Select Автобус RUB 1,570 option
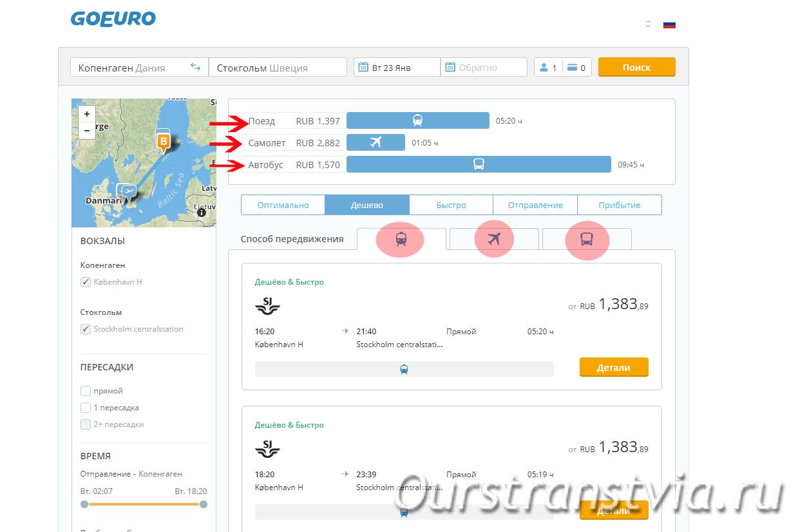The height and width of the screenshot is (532, 798). pyautogui.click(x=294, y=164)
